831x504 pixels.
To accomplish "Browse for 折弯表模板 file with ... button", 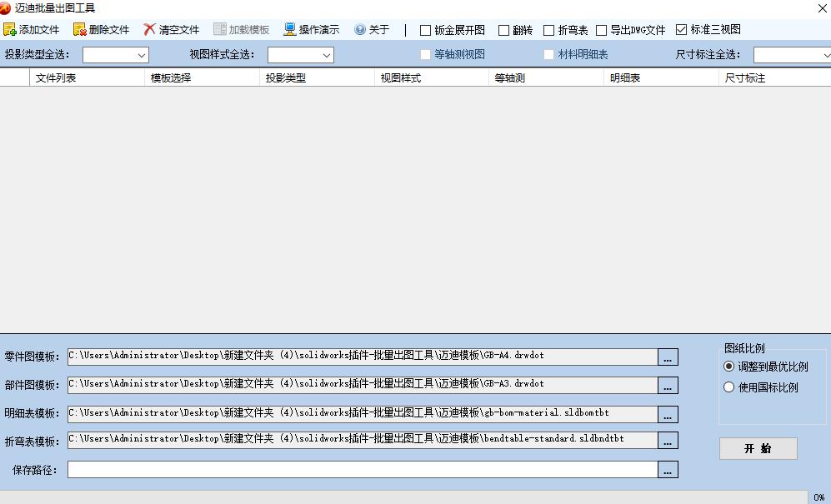I will click(668, 441).
